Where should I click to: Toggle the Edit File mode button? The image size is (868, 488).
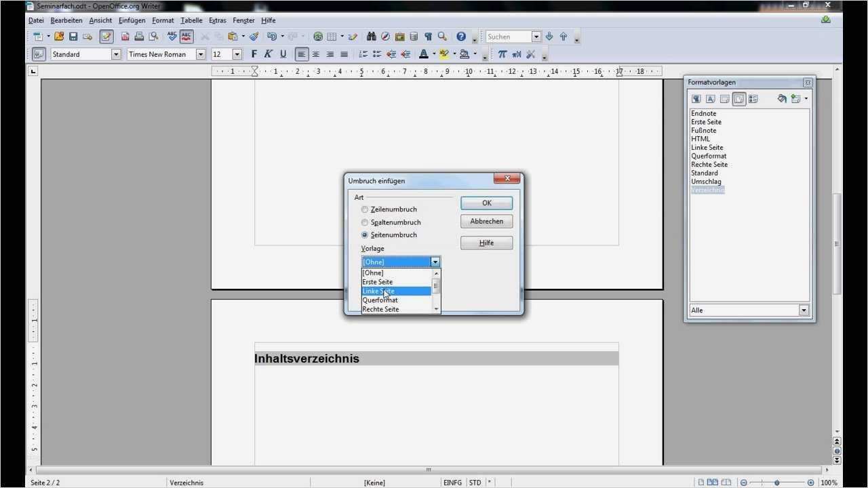coord(106,37)
